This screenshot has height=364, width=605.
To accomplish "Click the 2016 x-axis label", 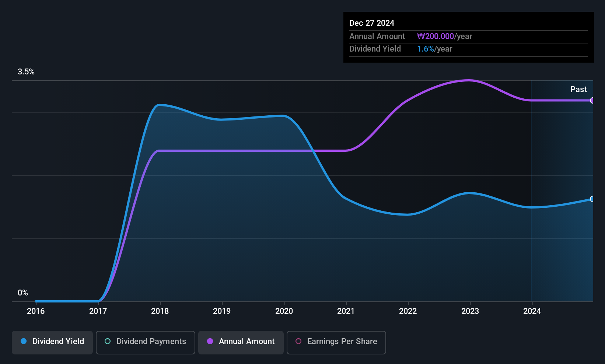I will [x=36, y=311].
